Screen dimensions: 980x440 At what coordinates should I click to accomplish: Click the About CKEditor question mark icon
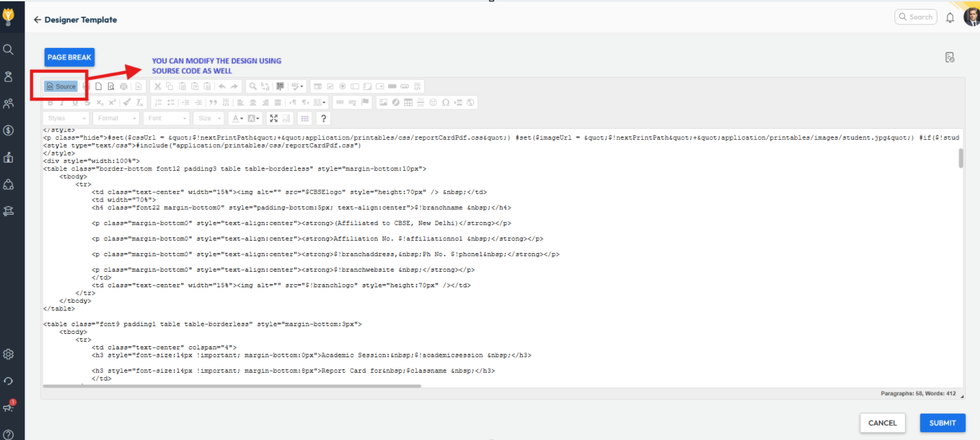coord(323,118)
